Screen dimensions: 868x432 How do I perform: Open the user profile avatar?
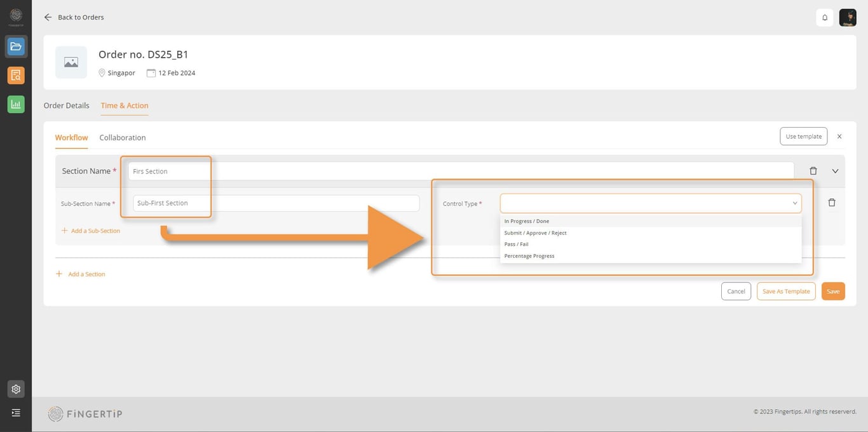[x=848, y=17]
